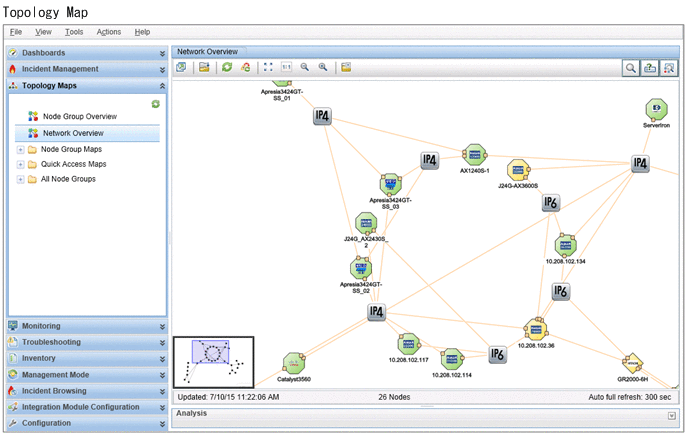Image resolution: width=687 pixels, height=435 pixels.
Task: Click the Fit Content icon in toolbar
Action: 267,67
